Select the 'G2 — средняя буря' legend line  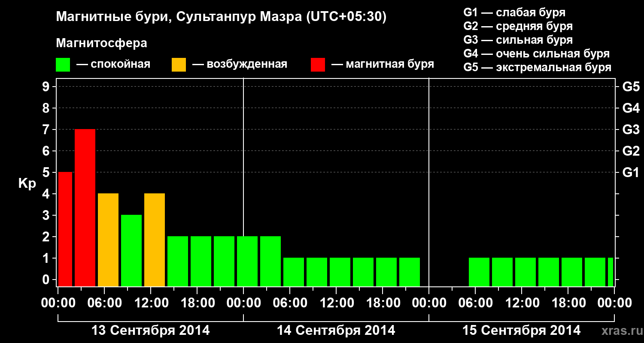point(518,26)
